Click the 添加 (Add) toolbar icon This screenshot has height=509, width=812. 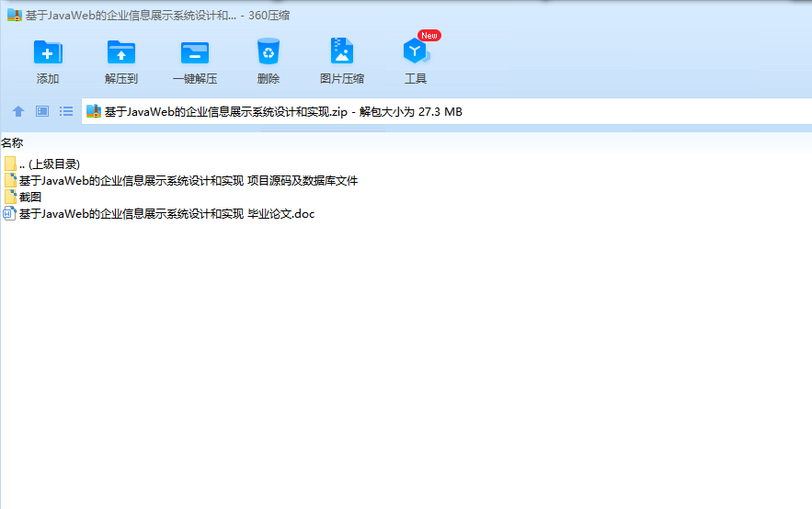click(48, 51)
